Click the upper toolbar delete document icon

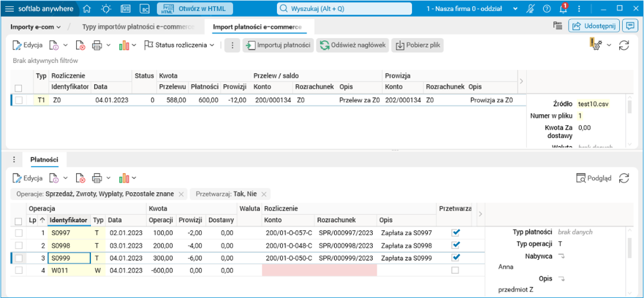click(x=80, y=46)
